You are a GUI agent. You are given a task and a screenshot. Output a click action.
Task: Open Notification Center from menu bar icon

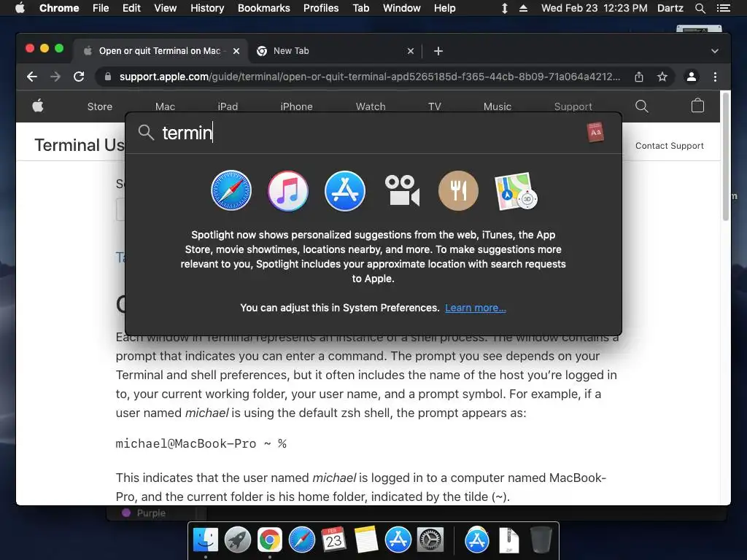[723, 8]
